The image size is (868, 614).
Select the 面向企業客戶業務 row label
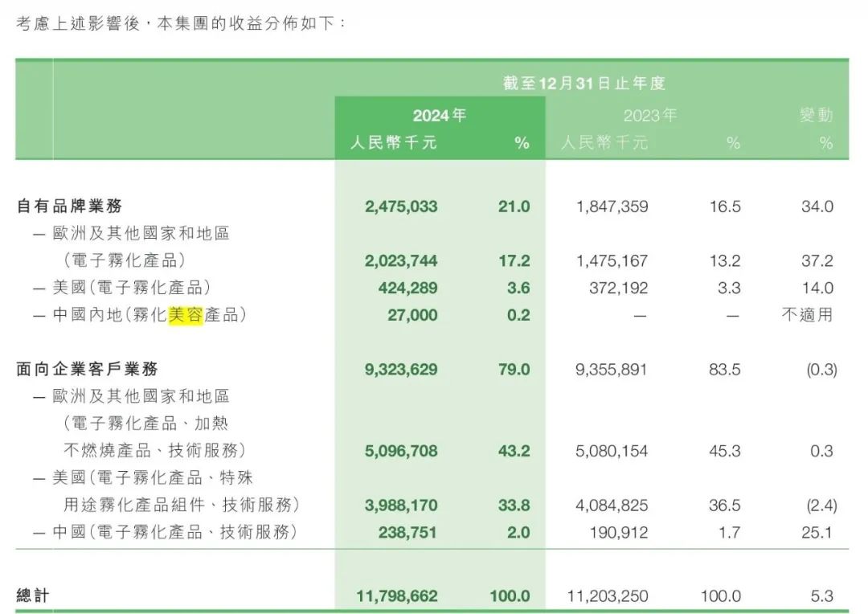tap(87, 370)
